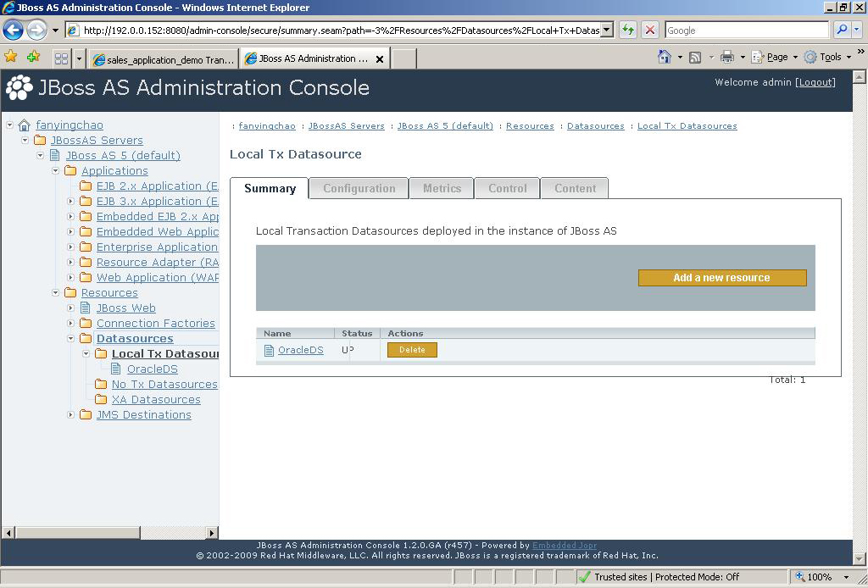The width and height of the screenshot is (868, 588).
Task: Click the RSS Feeds icon
Action: tap(695, 57)
